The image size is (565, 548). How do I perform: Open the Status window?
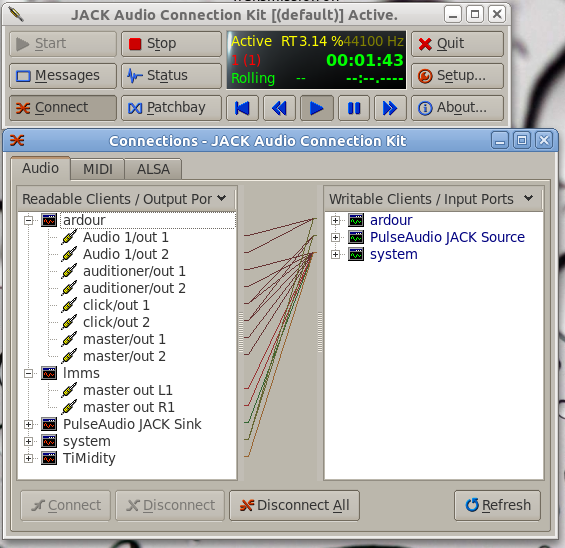pyautogui.click(x=171, y=76)
